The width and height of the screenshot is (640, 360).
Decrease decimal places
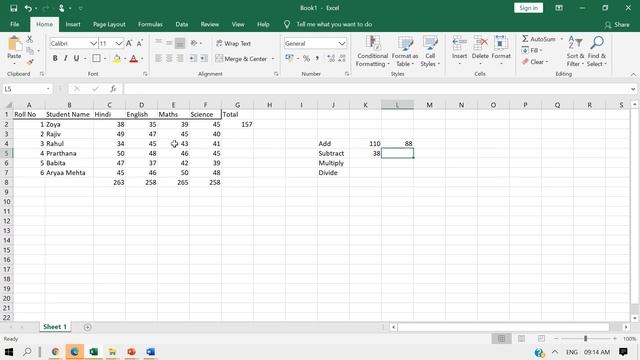point(342,58)
